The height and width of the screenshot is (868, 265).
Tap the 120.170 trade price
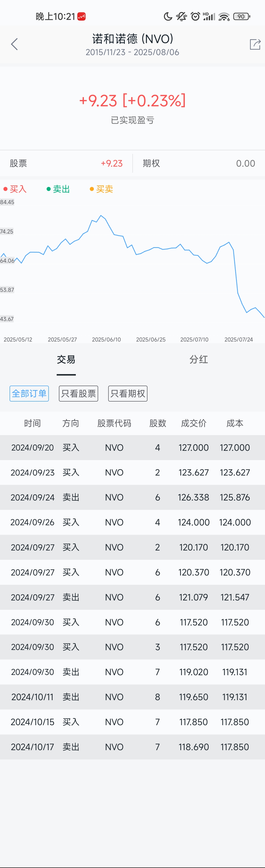pos(194,547)
